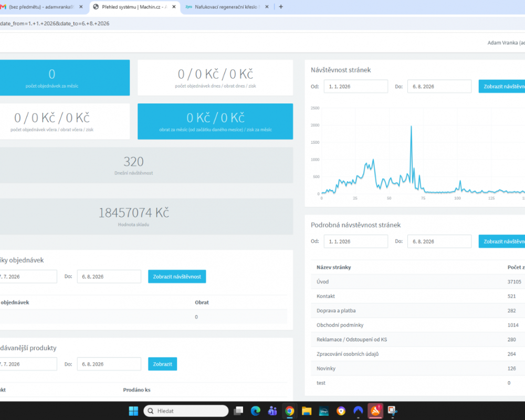This screenshot has height=420, width=525.
Task: Click Název stránky column header
Action: tap(333, 267)
